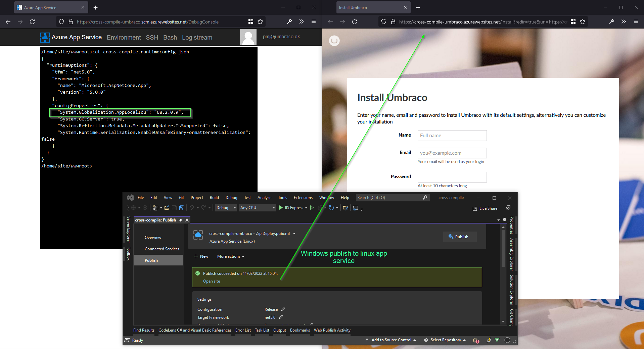
Task: Edit the net5.0 target framework pencil icon
Action: click(x=281, y=317)
